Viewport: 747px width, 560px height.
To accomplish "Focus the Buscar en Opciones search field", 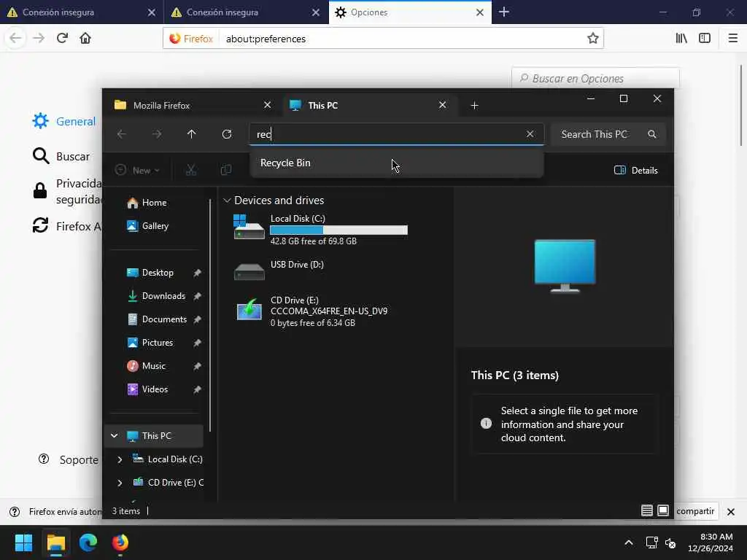I will (x=595, y=78).
